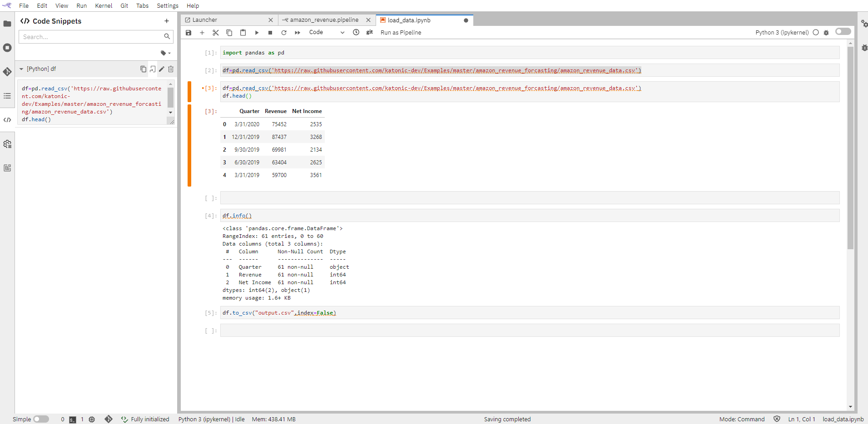Open the cell type Code dropdown

327,32
